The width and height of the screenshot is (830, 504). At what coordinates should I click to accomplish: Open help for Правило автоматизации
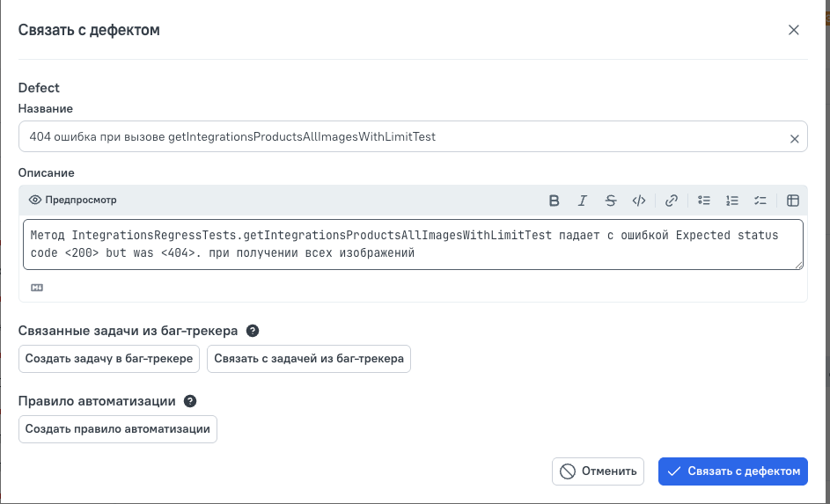tap(190, 401)
